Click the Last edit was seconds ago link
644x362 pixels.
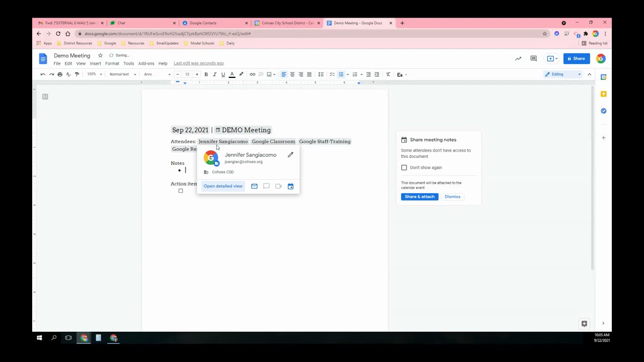tap(199, 63)
